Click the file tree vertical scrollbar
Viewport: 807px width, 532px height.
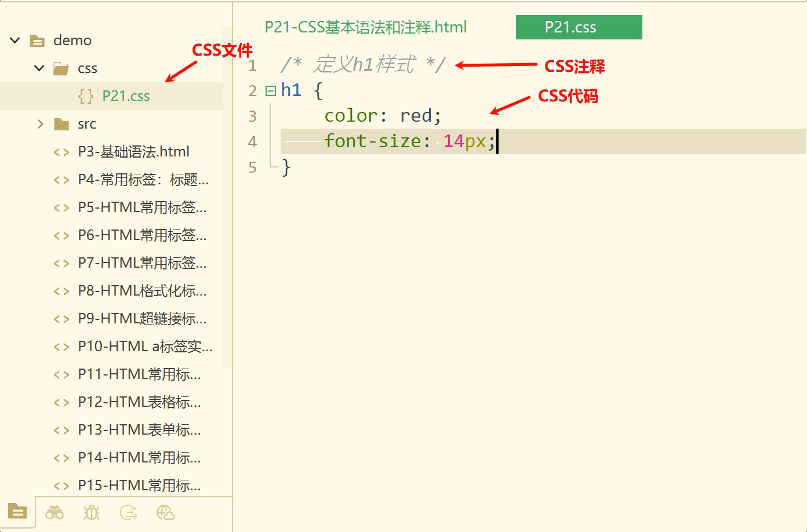coord(227,197)
